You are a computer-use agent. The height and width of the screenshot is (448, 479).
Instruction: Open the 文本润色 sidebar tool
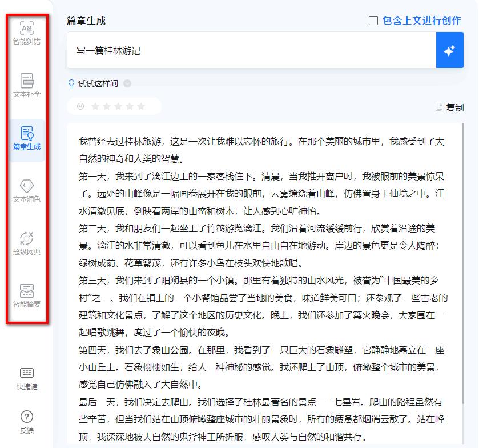(27, 191)
